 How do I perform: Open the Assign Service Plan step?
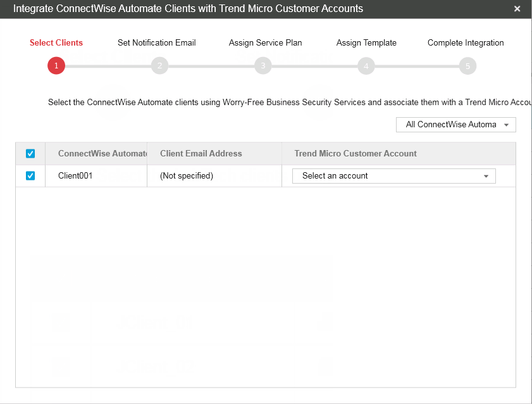[x=266, y=43]
